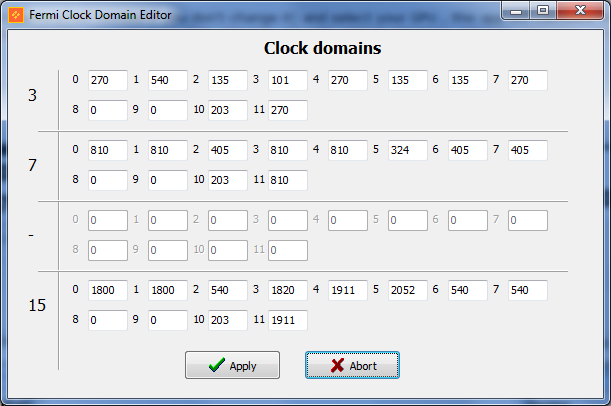Select domain 10 field in group 15
Screen dimensions: 611x406
[228, 320]
